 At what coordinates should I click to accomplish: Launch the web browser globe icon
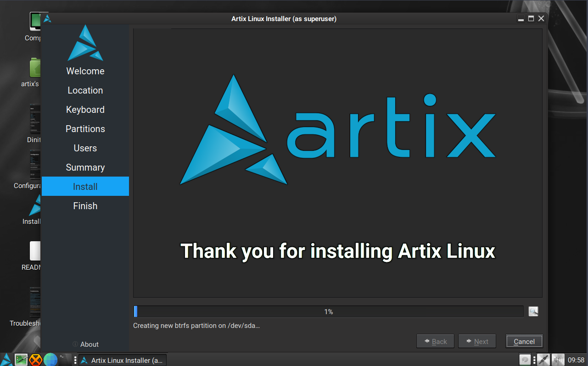50,360
